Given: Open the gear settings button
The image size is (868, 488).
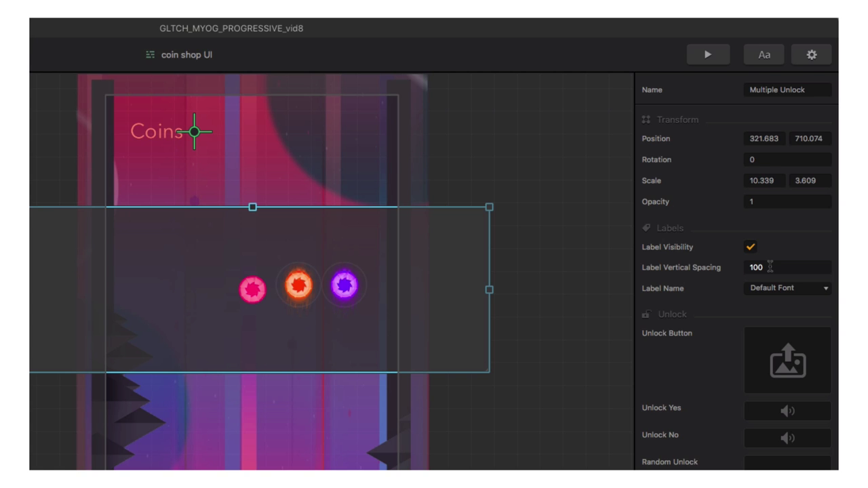Looking at the screenshot, I should 811,55.
